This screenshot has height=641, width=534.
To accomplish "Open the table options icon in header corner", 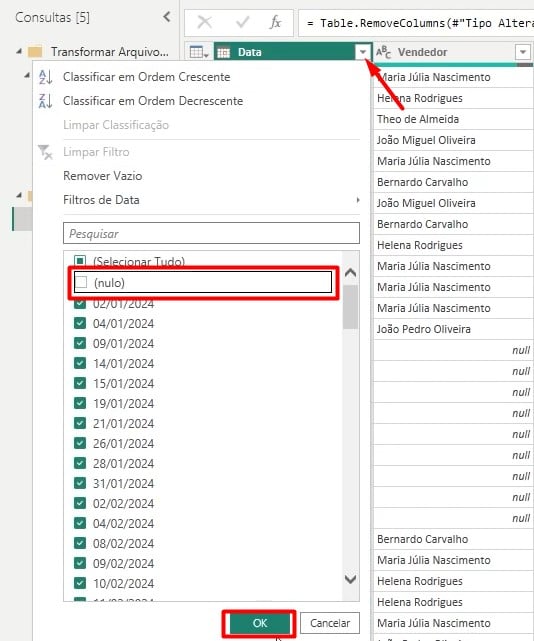I will click(199, 52).
